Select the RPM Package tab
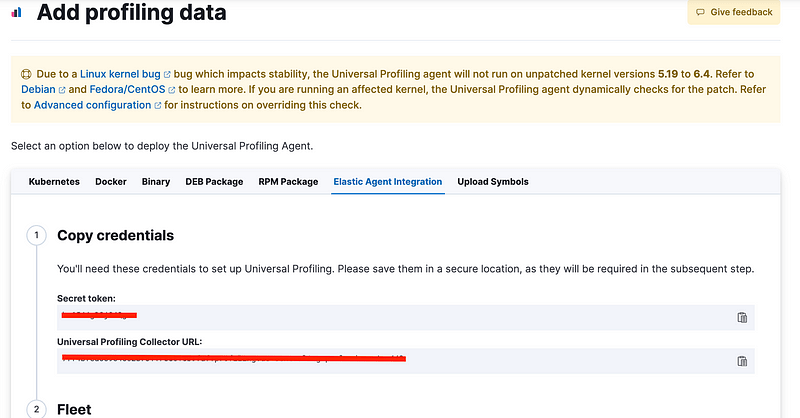This screenshot has height=418, width=800. (288, 182)
